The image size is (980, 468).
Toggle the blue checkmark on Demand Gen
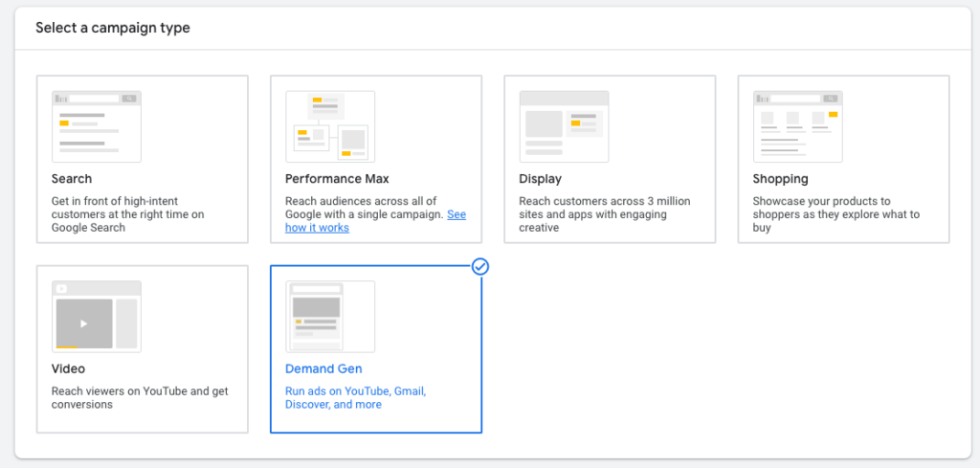tap(480, 267)
